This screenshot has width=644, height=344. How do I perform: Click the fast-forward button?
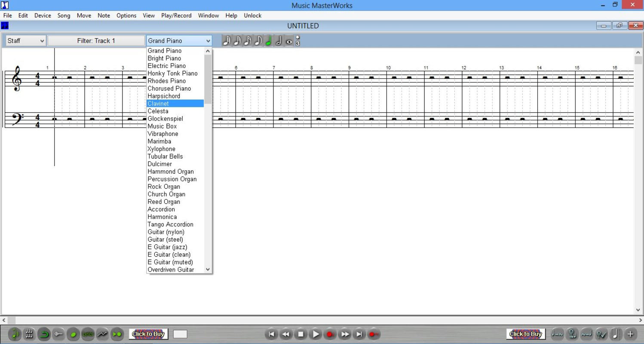tap(345, 334)
